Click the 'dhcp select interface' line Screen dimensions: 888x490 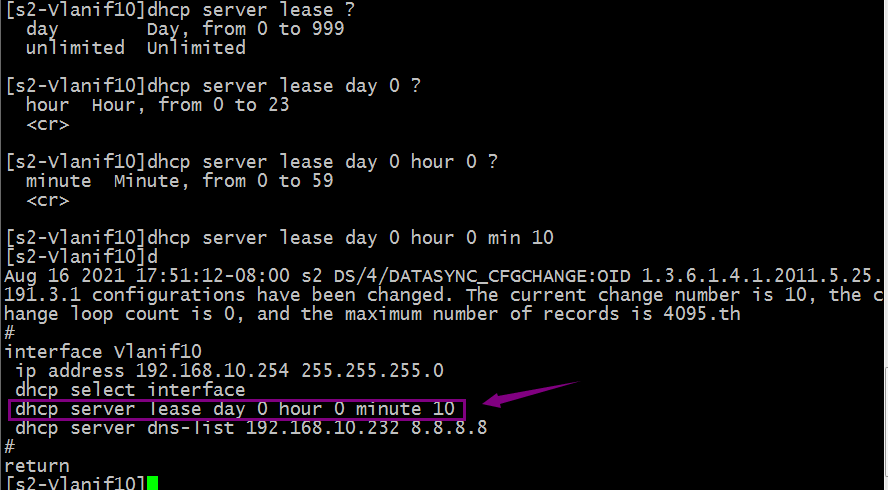[x=130, y=390]
